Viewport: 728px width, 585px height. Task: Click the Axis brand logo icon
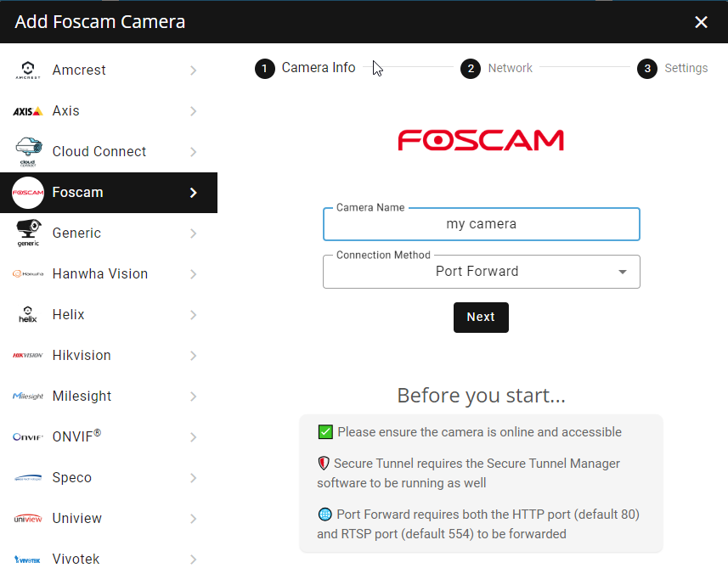[28, 111]
